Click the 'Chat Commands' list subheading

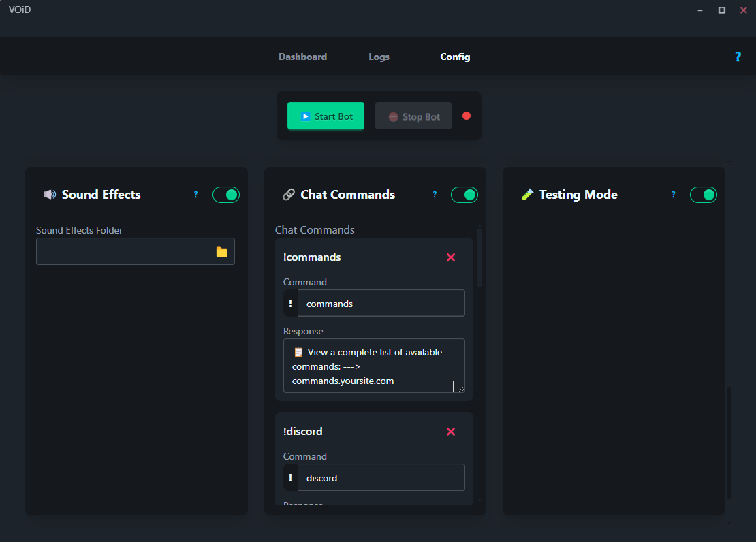click(315, 230)
